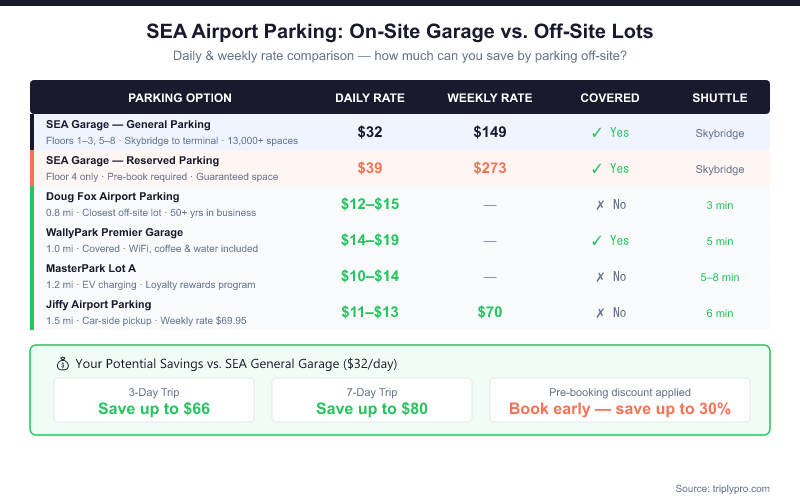Click the WallyPark Premier Garage name
800x500 pixels.
coord(114,233)
